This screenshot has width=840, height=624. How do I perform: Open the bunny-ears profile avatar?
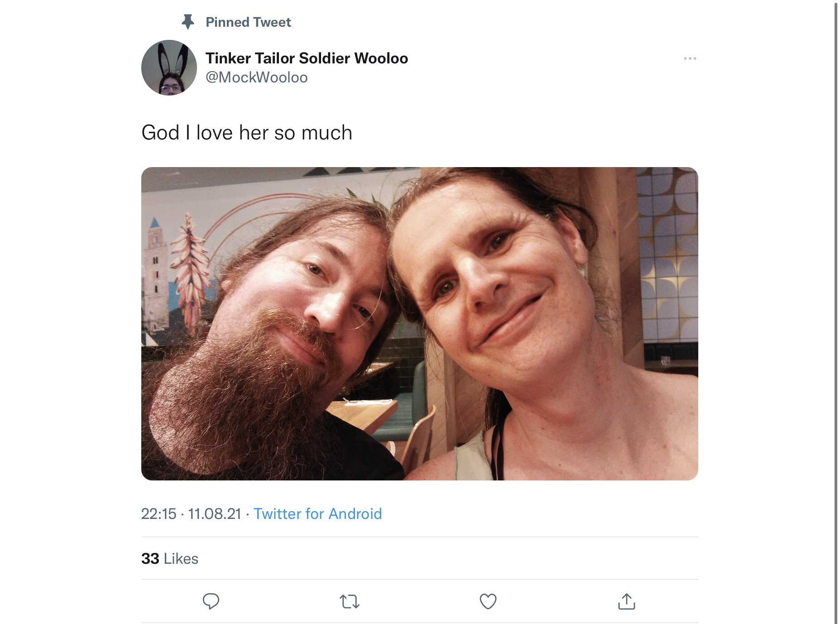pos(169,67)
